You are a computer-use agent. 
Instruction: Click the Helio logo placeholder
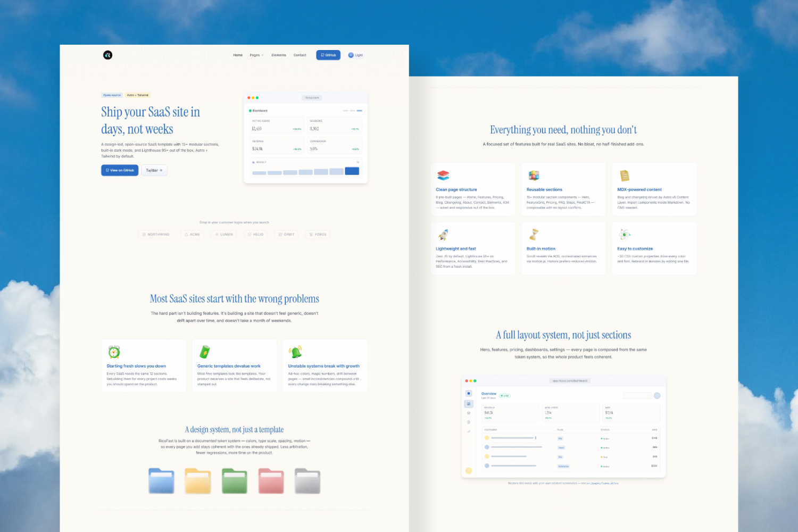pyautogui.click(x=255, y=234)
